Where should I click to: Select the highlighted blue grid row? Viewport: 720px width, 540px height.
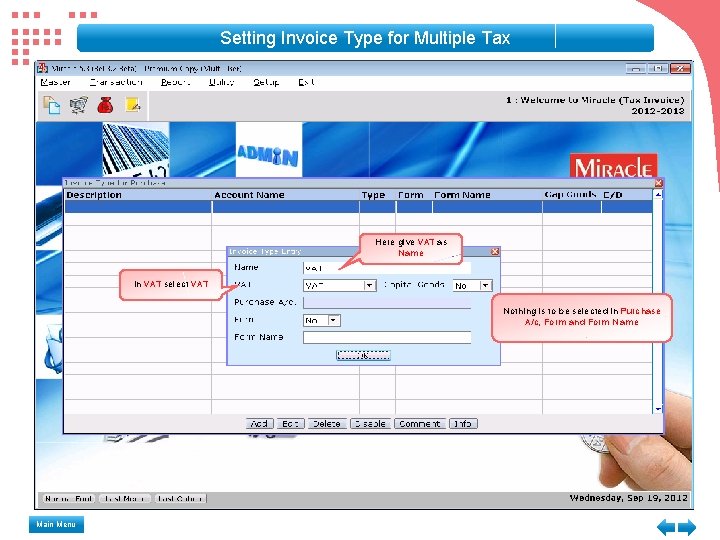[358, 207]
